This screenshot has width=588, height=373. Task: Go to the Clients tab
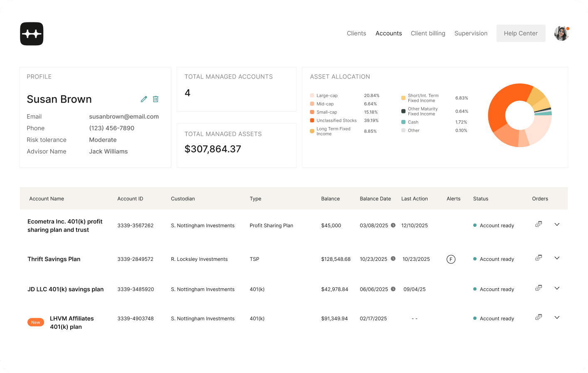(356, 33)
